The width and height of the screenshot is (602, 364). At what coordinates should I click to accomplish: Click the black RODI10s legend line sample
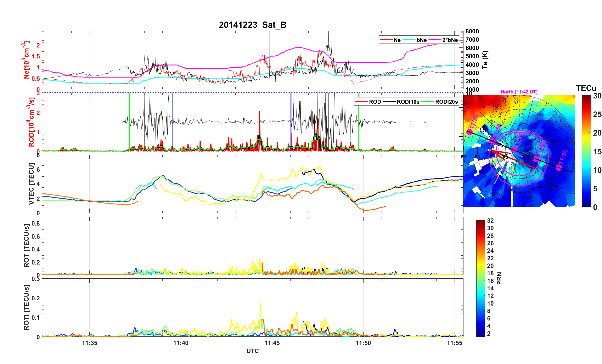389,102
